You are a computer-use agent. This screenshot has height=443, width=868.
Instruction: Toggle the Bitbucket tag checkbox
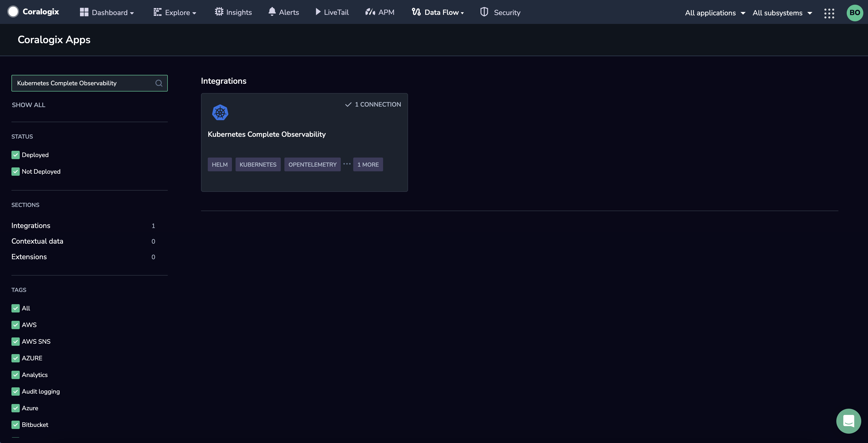[16, 425]
